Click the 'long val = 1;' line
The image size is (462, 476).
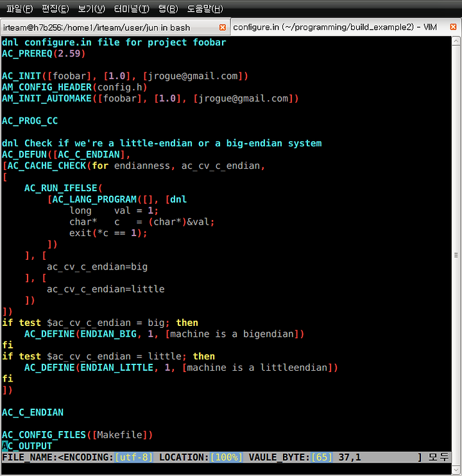tap(114, 210)
